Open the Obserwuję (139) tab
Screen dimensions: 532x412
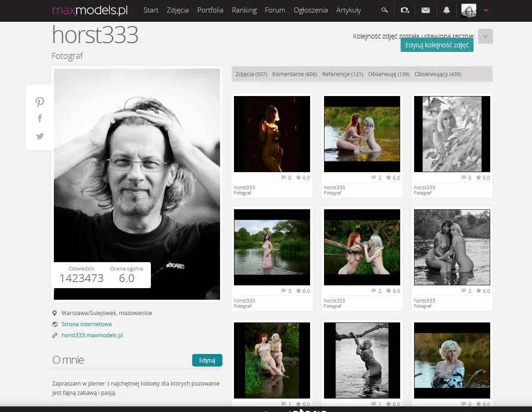coord(389,74)
